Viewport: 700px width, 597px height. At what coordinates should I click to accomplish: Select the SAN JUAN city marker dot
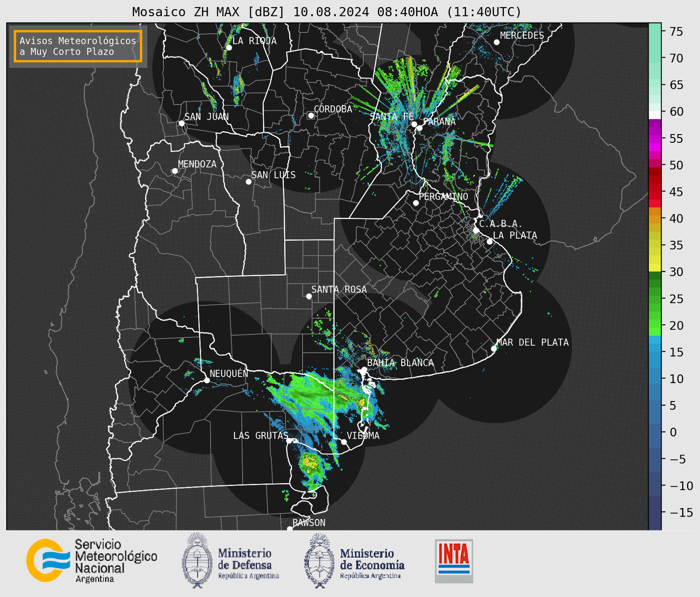[x=181, y=123]
